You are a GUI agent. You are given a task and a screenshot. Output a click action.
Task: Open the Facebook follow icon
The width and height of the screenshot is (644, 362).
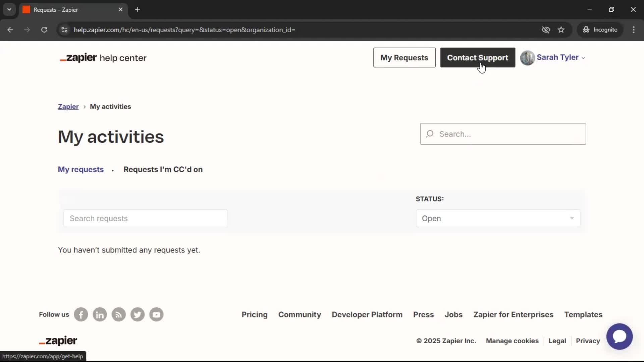[81, 314]
